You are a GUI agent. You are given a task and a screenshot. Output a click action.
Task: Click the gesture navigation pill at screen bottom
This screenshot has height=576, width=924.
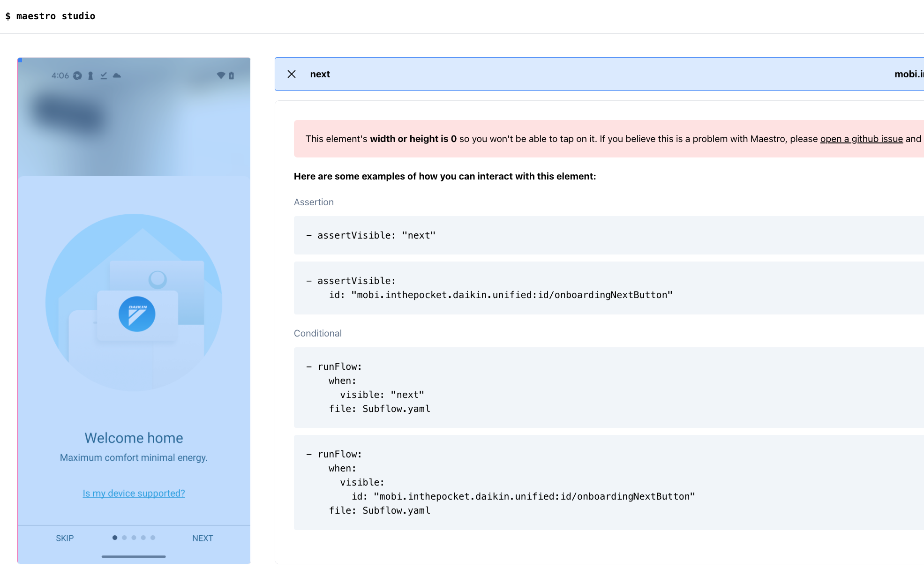pos(134,557)
